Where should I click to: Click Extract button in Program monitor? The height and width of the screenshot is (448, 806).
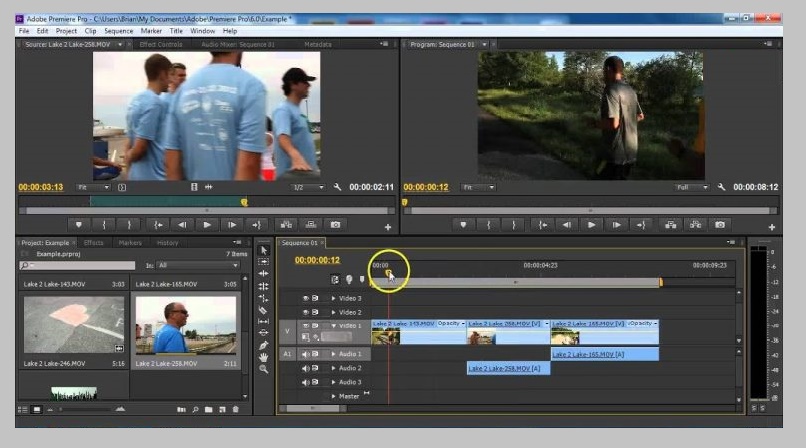pos(695,225)
